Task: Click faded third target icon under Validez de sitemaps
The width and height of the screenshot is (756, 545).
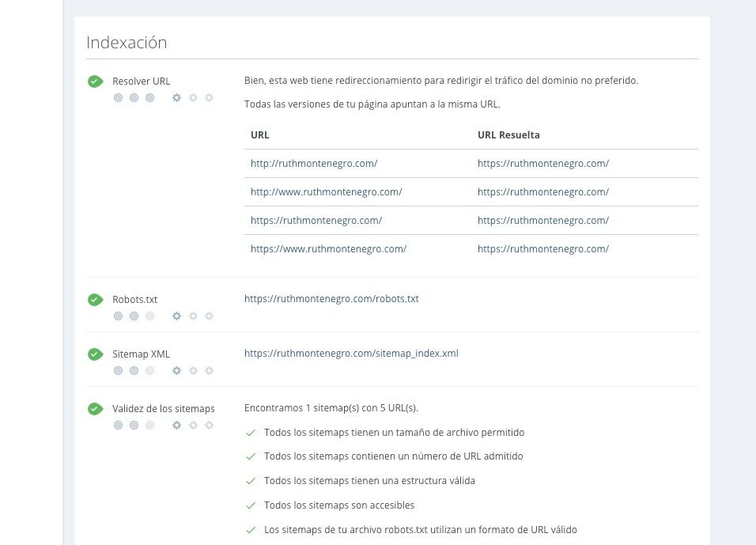Action: click(x=150, y=425)
